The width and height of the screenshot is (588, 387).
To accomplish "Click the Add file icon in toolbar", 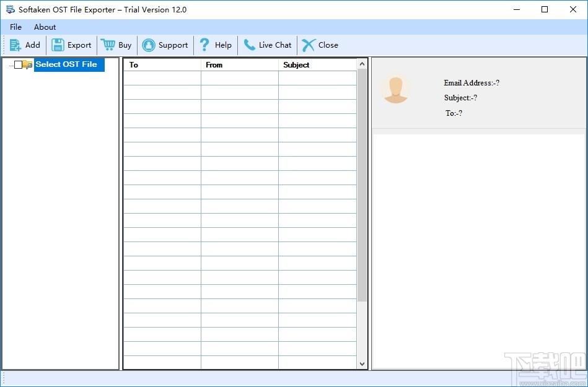I will point(15,45).
